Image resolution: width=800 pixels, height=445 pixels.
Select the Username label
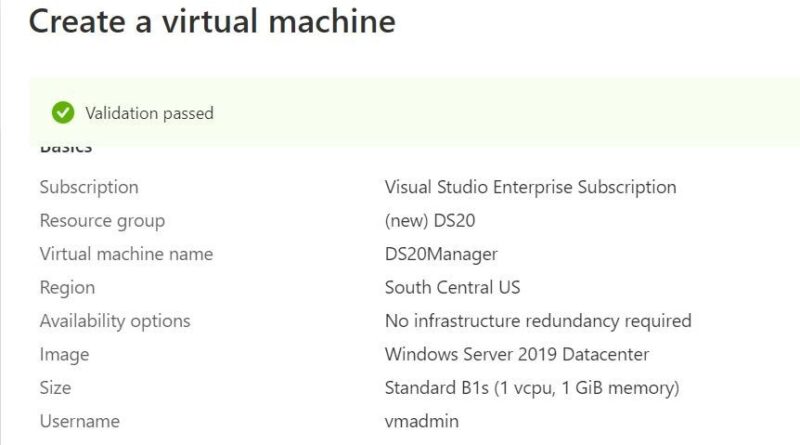80,421
